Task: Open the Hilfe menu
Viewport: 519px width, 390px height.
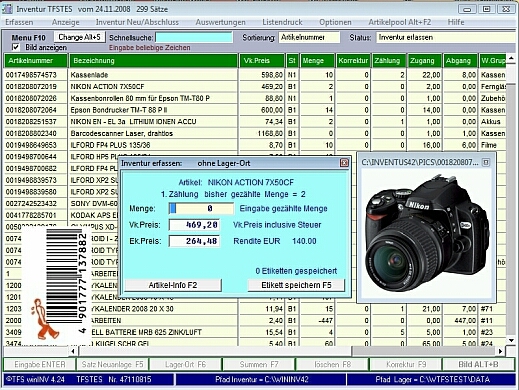Action: (x=456, y=22)
